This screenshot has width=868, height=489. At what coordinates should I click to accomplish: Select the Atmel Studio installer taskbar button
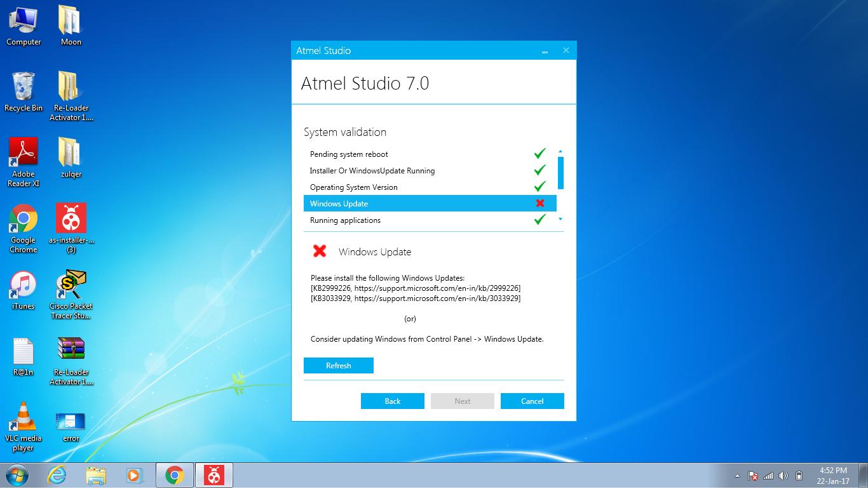click(214, 475)
